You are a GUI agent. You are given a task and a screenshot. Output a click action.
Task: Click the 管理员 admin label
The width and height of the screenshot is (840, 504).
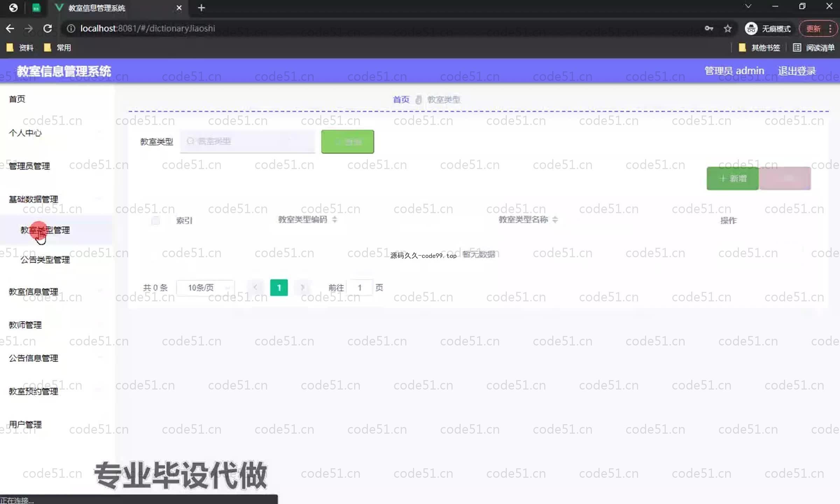click(x=734, y=71)
